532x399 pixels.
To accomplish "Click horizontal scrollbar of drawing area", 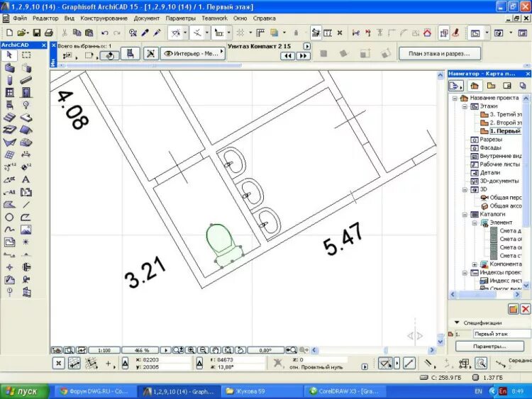I will [x=373, y=350].
